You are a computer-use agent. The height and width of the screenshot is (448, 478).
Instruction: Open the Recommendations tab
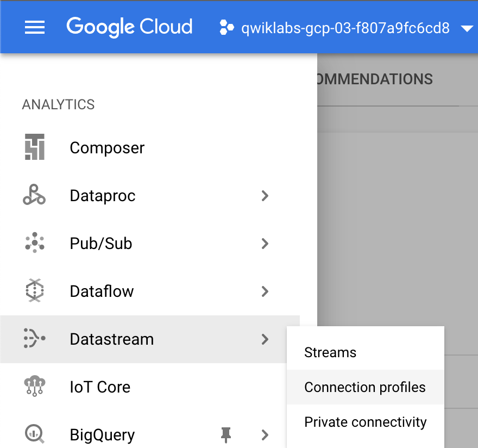coord(374,79)
